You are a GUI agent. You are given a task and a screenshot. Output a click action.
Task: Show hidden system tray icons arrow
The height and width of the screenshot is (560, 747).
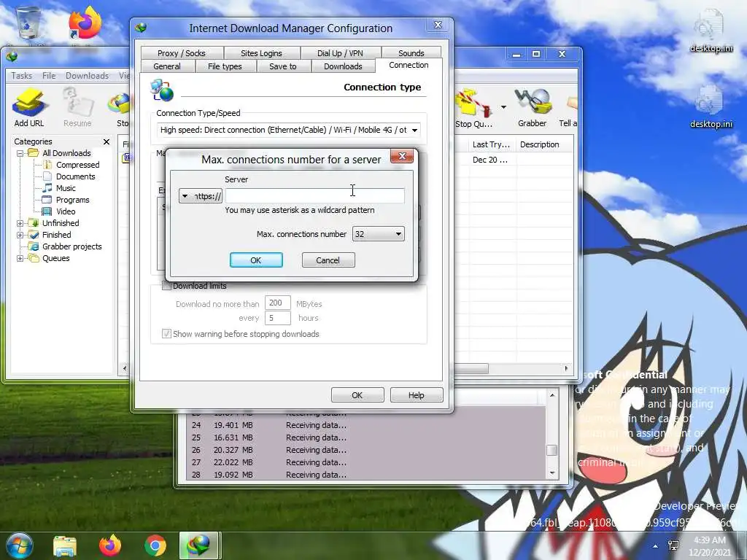pos(655,546)
